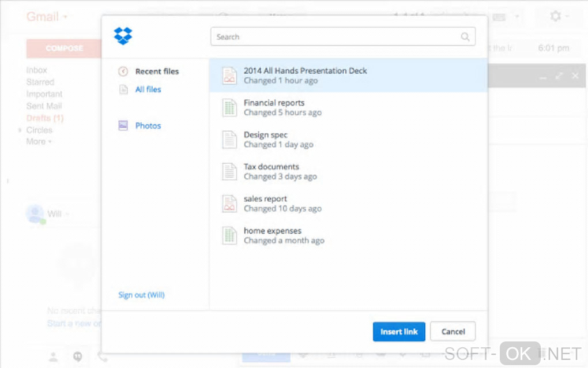Click the Photos picture icon
Viewport: 588px width, 368px height.
(123, 125)
